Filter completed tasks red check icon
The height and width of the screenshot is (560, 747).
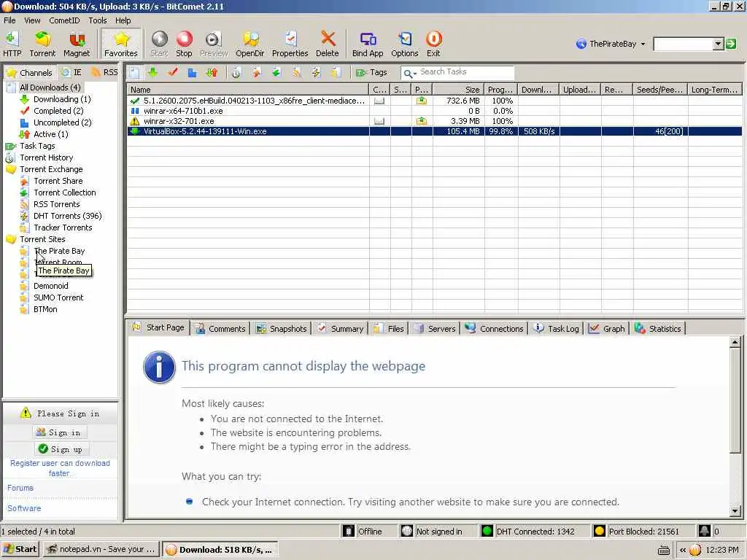tap(172, 72)
